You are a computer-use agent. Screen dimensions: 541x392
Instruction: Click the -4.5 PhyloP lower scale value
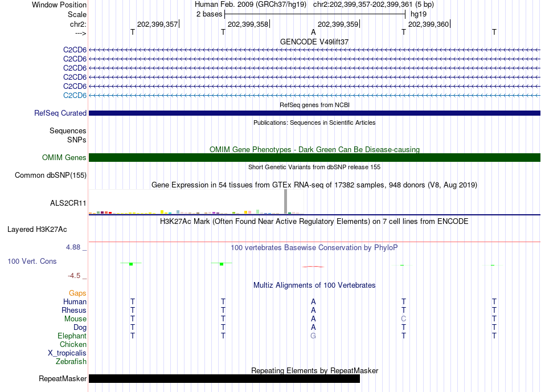coord(74,275)
